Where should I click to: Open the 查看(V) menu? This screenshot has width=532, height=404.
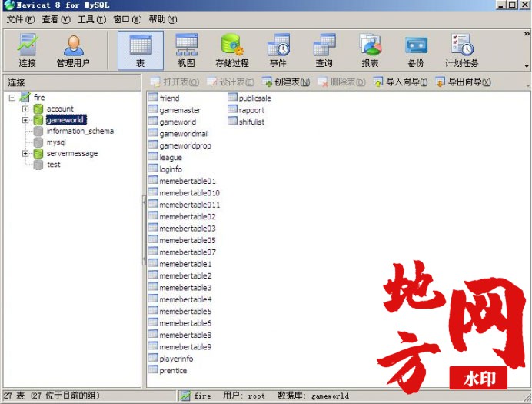tap(56, 19)
